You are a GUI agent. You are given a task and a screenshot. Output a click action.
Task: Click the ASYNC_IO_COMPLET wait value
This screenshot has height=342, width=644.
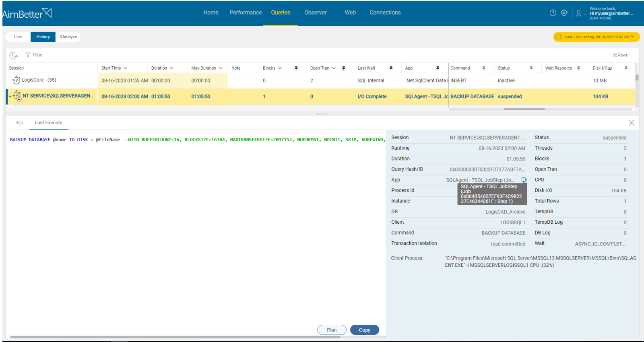(x=600, y=244)
